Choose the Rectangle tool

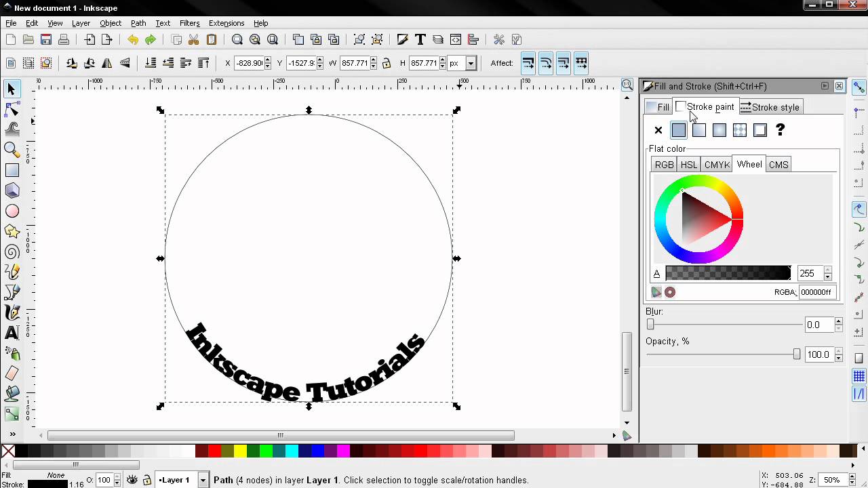[12, 170]
